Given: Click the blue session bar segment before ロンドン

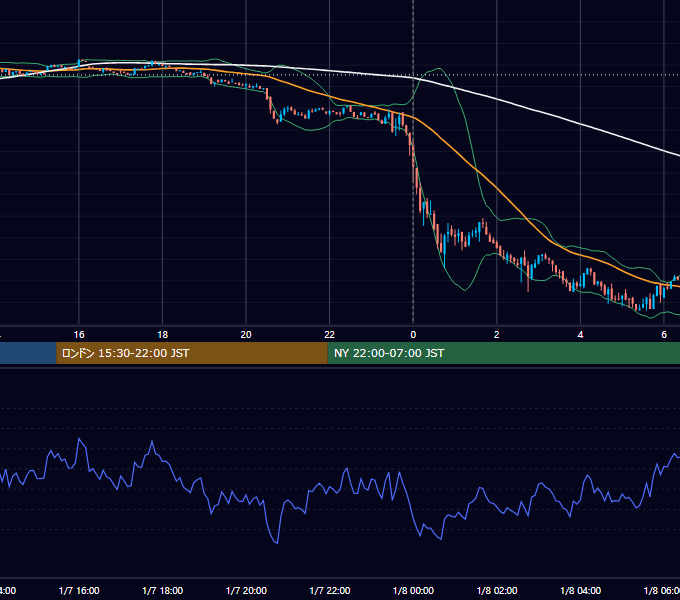Looking at the screenshot, I should tap(28, 353).
